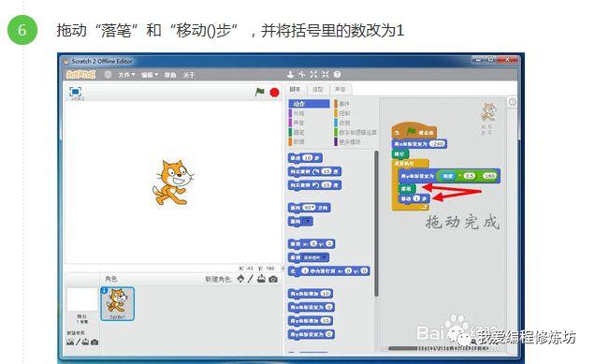The width and height of the screenshot is (595, 364).
Task: Click the green clear block in the script
Action: [x=400, y=153]
